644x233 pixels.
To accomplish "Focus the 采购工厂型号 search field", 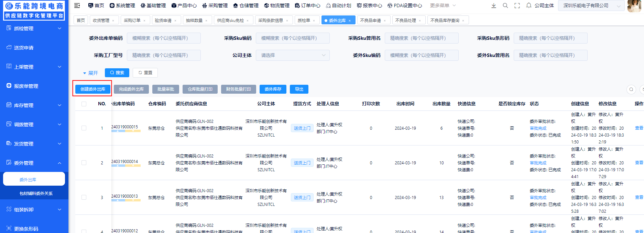I will click(164, 55).
